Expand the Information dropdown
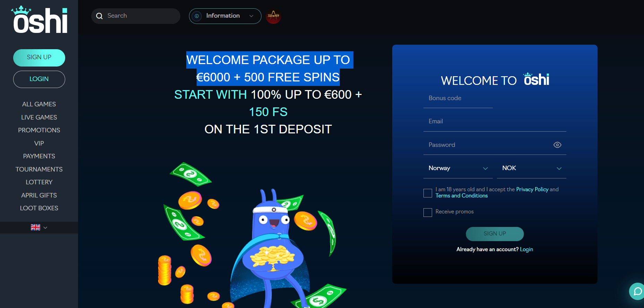 [x=225, y=16]
